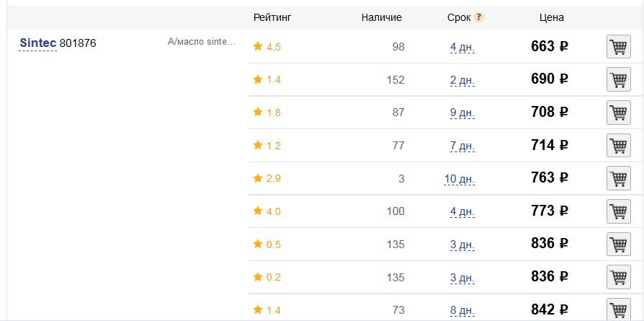Click the 4.5 star rating

coord(267,47)
